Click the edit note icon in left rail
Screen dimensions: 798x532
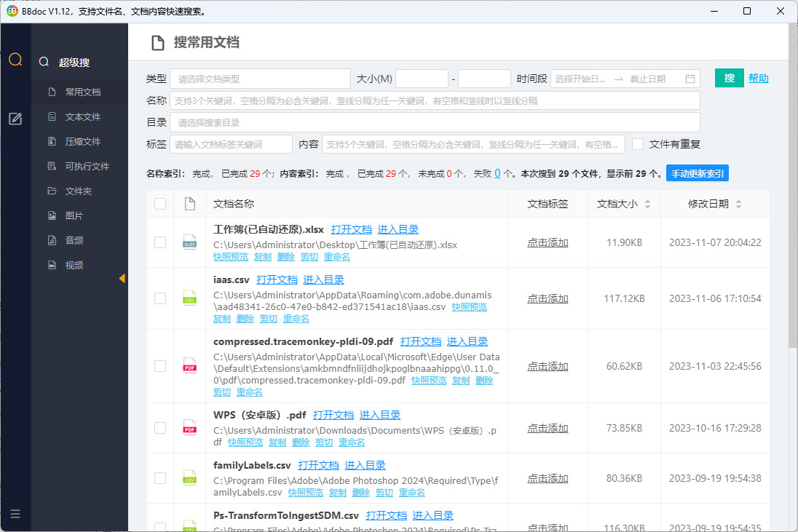[x=15, y=119]
